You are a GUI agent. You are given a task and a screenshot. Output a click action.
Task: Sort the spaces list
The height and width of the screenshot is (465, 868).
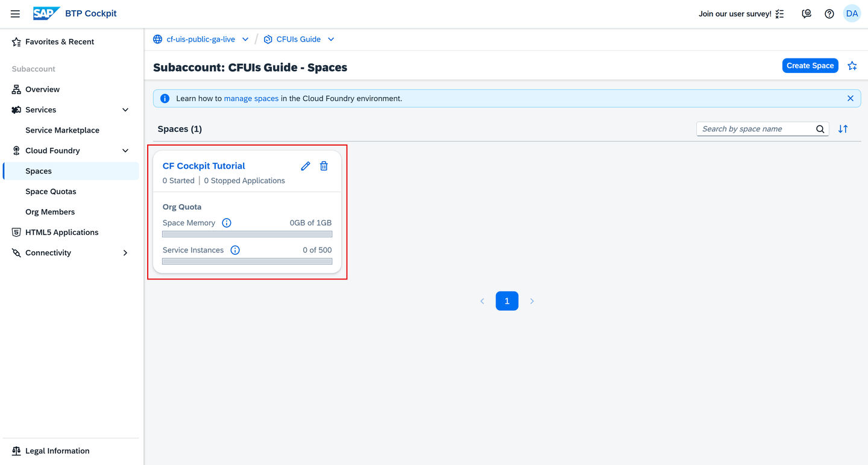(843, 129)
